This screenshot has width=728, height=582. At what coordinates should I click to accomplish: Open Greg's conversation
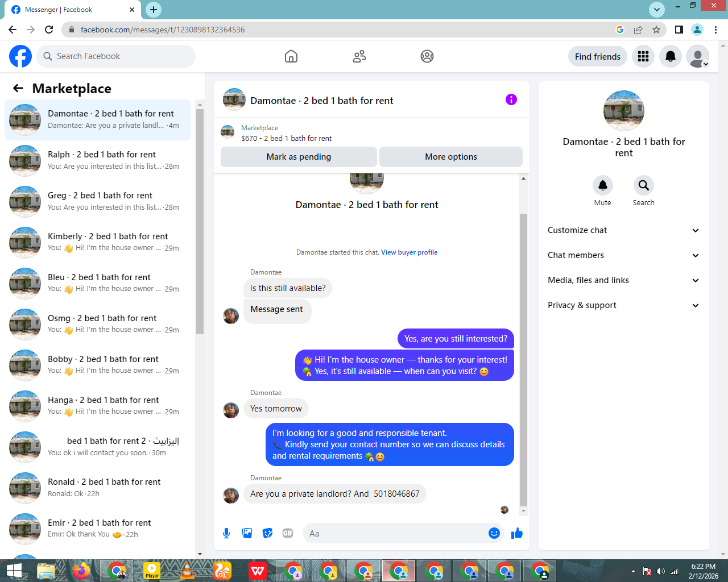pyautogui.click(x=98, y=201)
